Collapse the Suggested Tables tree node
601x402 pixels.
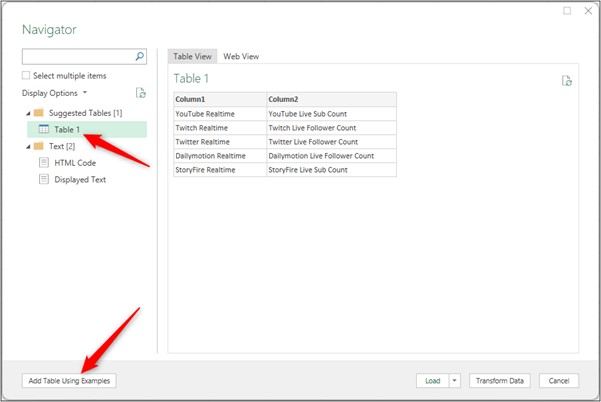(25, 113)
